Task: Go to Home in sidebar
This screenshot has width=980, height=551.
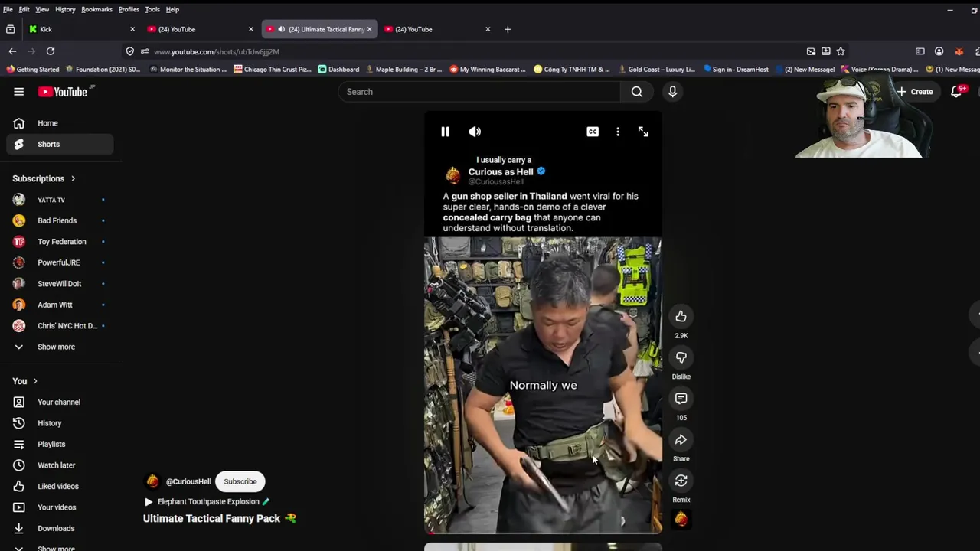Action: (60, 123)
